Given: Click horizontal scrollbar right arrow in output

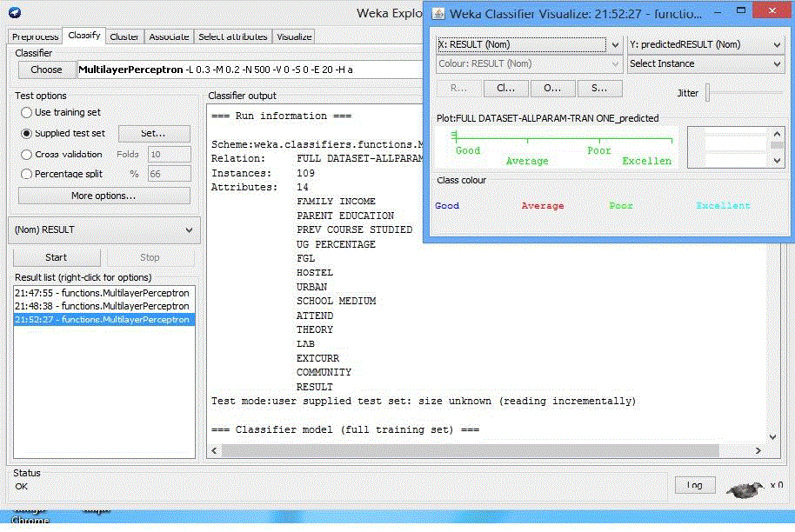Looking at the screenshot, I should pos(758,451).
